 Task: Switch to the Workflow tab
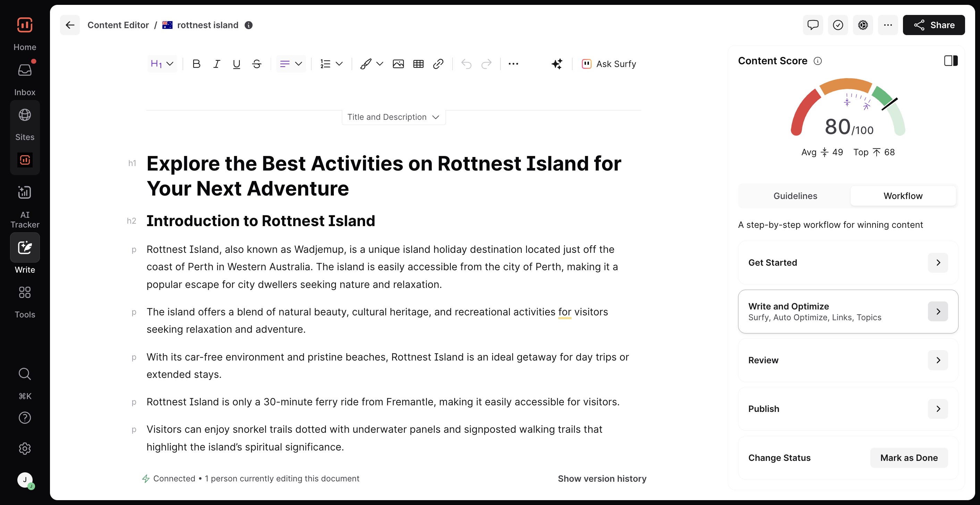tap(903, 196)
